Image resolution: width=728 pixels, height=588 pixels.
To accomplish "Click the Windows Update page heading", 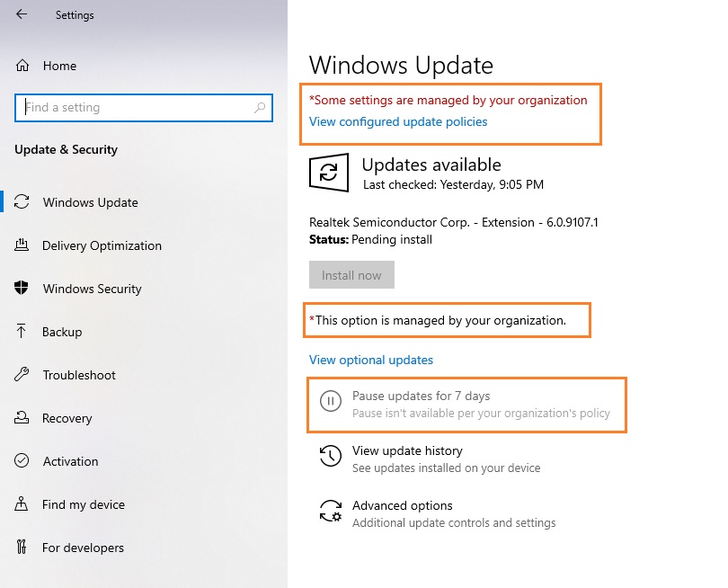I will tap(401, 66).
